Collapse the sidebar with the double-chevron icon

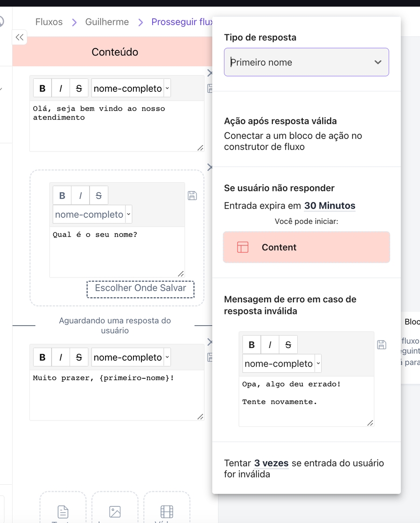coord(19,37)
